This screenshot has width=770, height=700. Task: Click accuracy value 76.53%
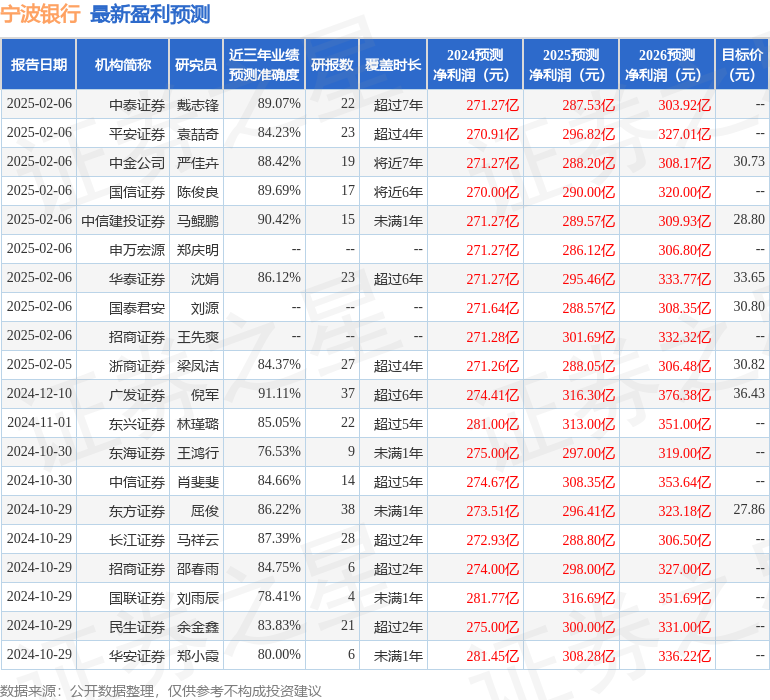279,451
